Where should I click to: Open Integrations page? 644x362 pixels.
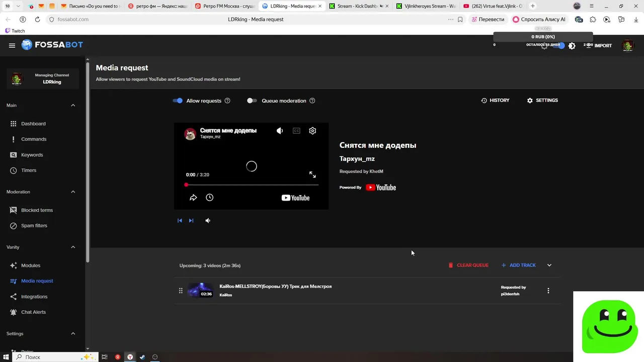pyautogui.click(x=34, y=297)
